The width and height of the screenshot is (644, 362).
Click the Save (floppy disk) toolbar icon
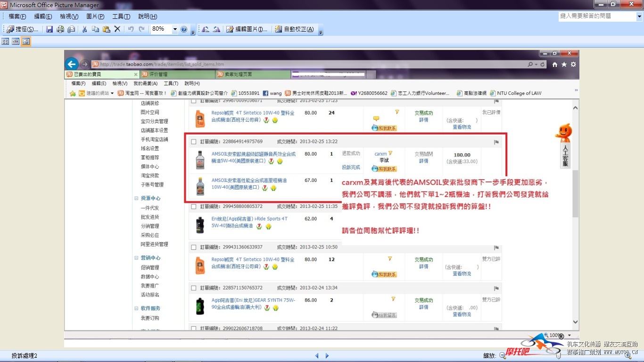click(50, 29)
